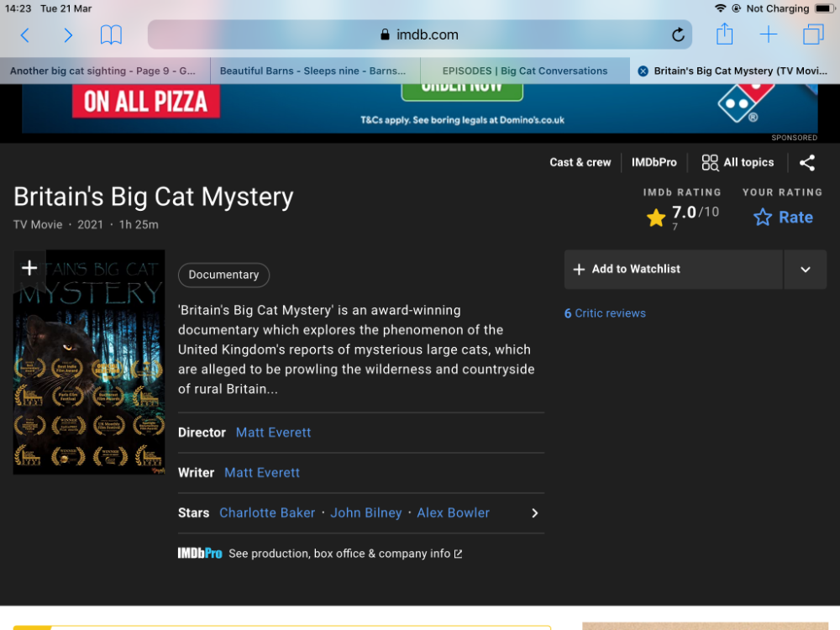Open IMDbPro link in header row
Screen dimensions: 840x630
(654, 162)
